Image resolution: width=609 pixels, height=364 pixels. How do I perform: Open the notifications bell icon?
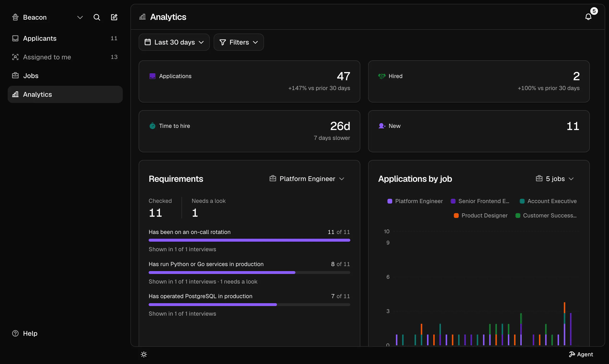(x=588, y=17)
